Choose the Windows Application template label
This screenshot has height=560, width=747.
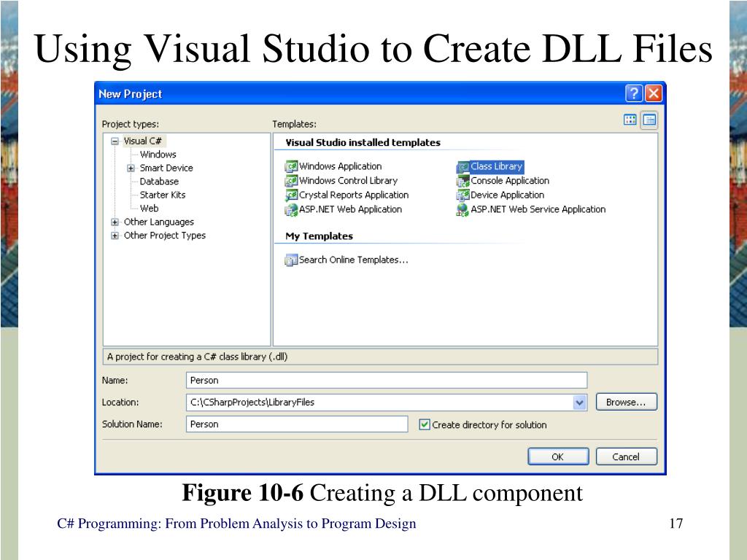(x=340, y=166)
